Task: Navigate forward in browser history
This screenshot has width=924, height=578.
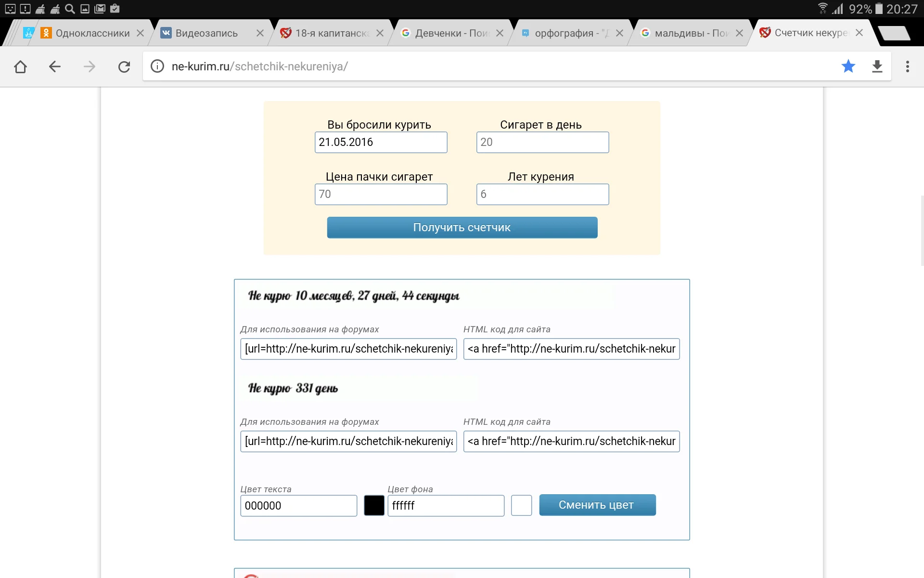Action: click(x=90, y=66)
